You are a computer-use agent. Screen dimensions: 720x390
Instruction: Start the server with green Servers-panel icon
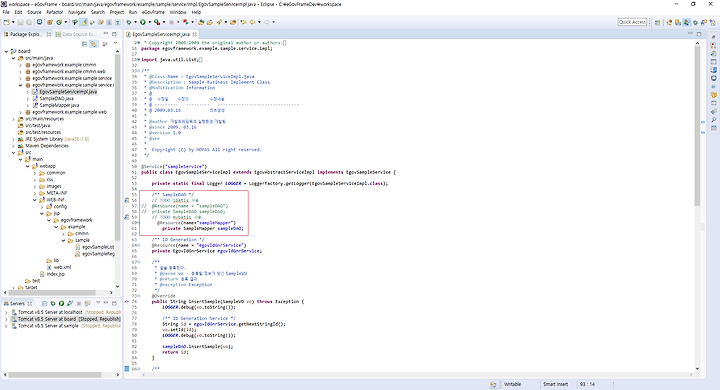pos(61,304)
